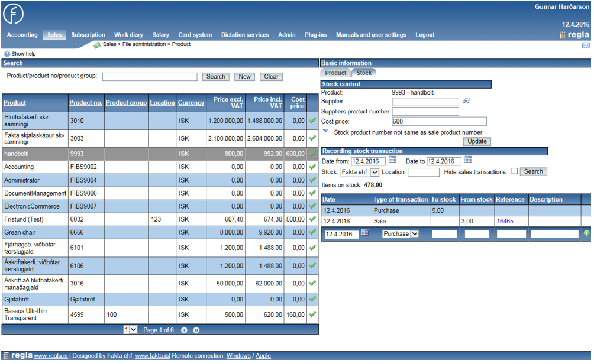The height and width of the screenshot is (364, 594).
Task: Jump to last page of products
Action: coord(196,330)
